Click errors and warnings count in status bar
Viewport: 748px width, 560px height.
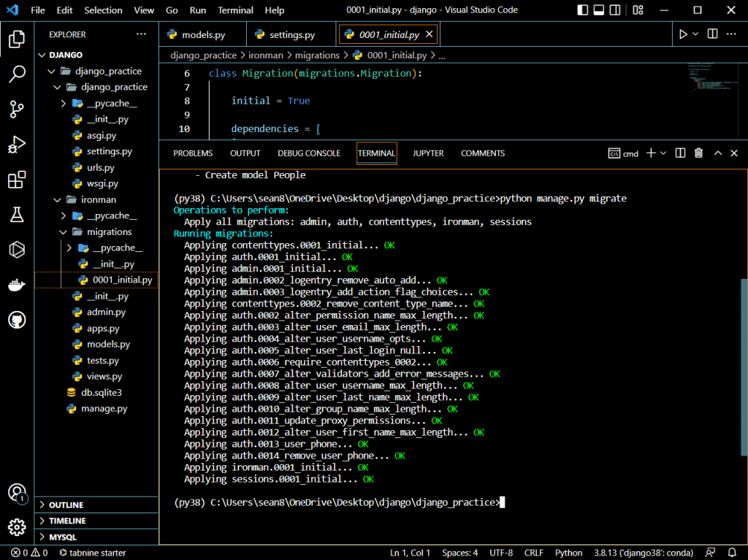pyautogui.click(x=29, y=553)
